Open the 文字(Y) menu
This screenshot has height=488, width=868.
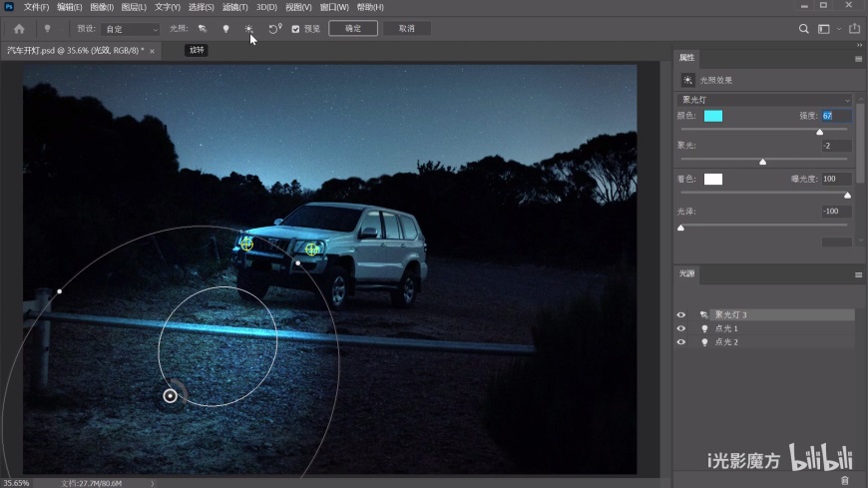[168, 7]
